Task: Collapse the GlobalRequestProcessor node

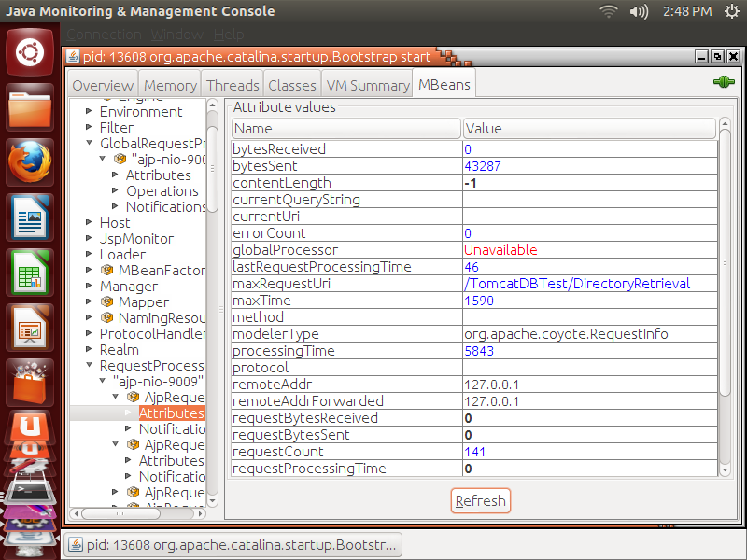Action: coord(89,143)
